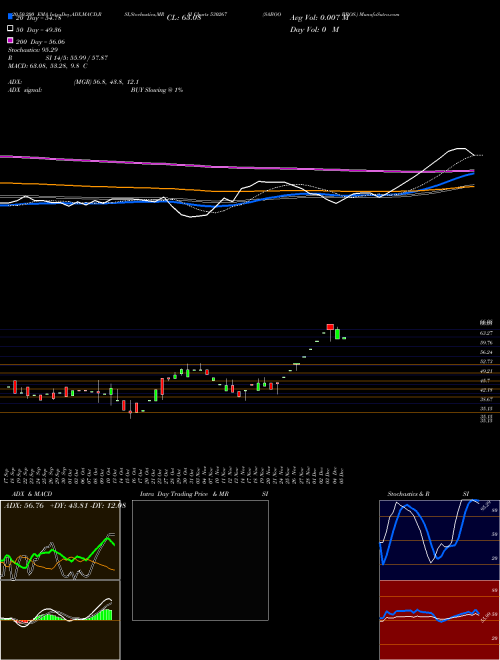
Task: Click the 'Day Vol: 0 M' text
Action: coord(314,29)
